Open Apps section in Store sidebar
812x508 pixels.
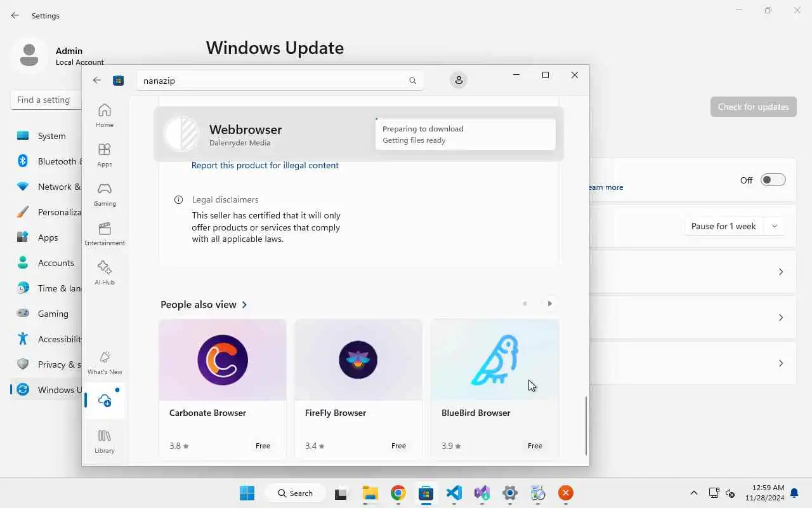click(x=105, y=155)
